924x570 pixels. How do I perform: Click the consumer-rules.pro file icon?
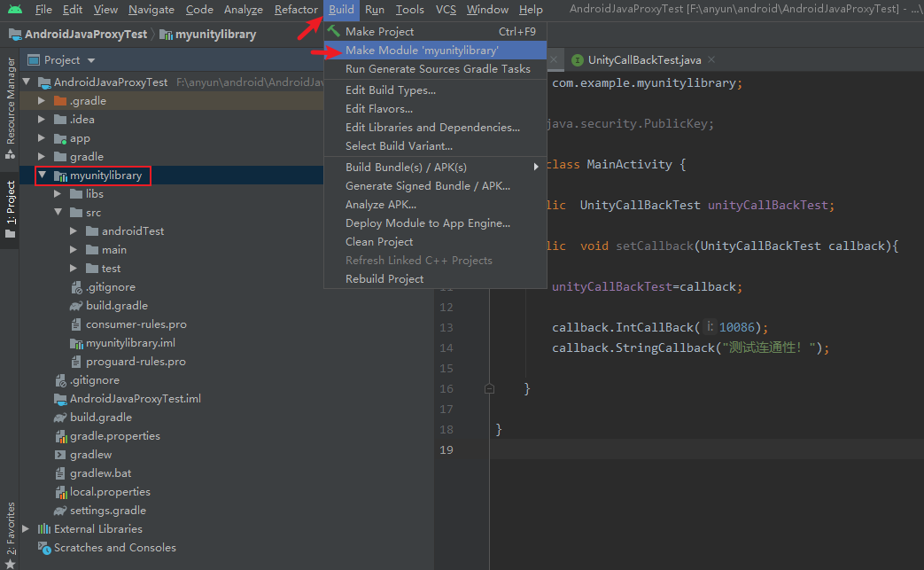[x=76, y=324]
